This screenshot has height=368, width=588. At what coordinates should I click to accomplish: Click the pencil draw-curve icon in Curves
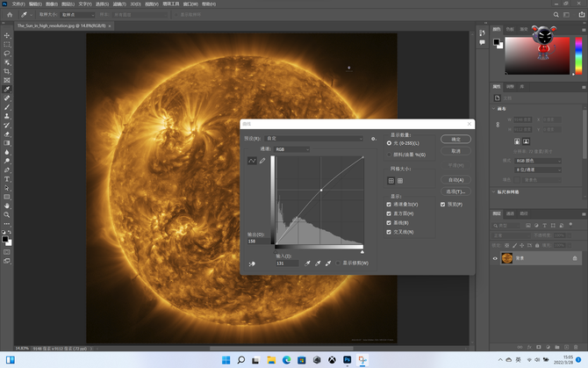[x=262, y=161]
